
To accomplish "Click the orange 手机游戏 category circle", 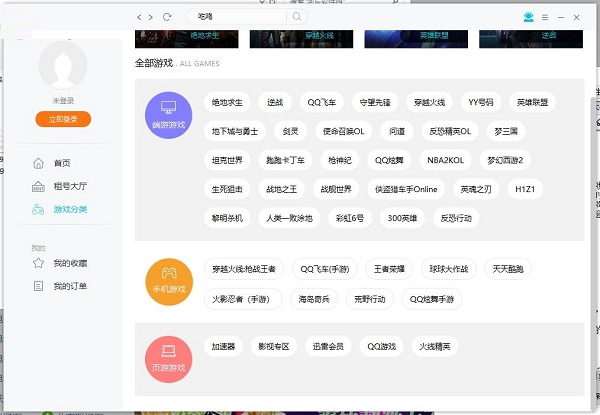I will pyautogui.click(x=169, y=282).
